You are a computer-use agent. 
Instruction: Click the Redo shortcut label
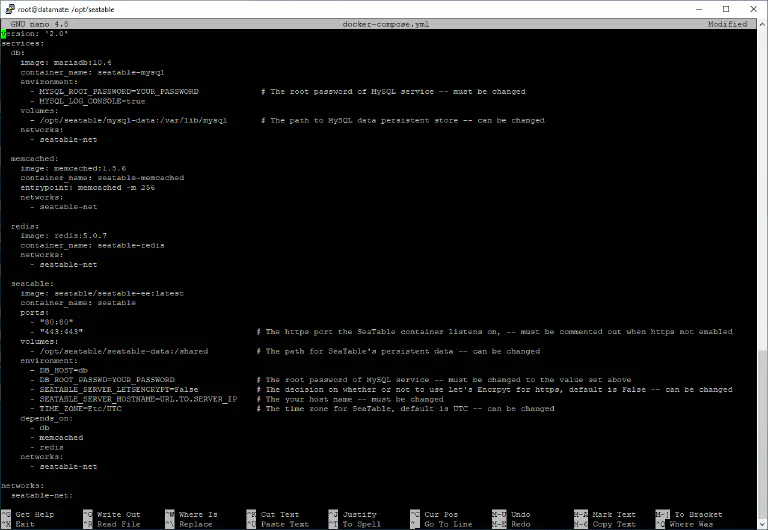click(x=521, y=524)
